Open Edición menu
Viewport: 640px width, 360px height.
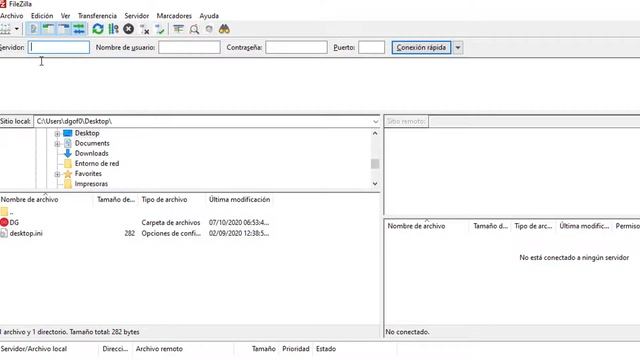pyautogui.click(x=42, y=16)
